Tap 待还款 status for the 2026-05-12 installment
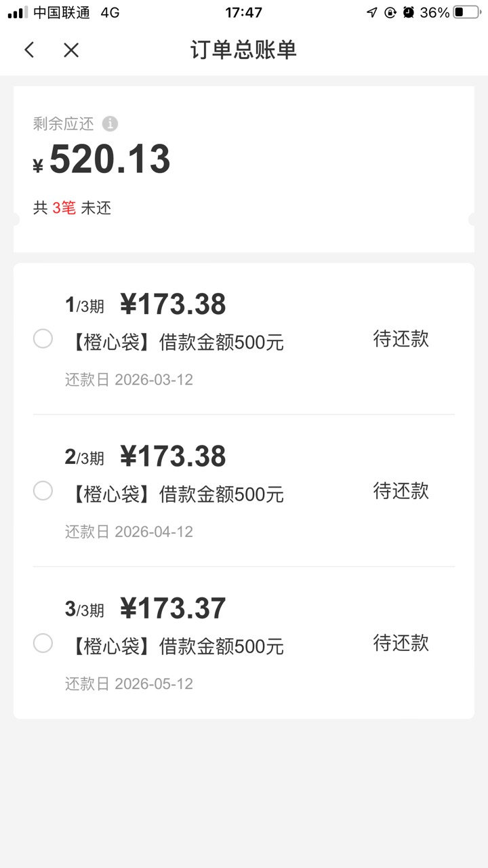Viewport: 488px width, 868px height. (401, 643)
